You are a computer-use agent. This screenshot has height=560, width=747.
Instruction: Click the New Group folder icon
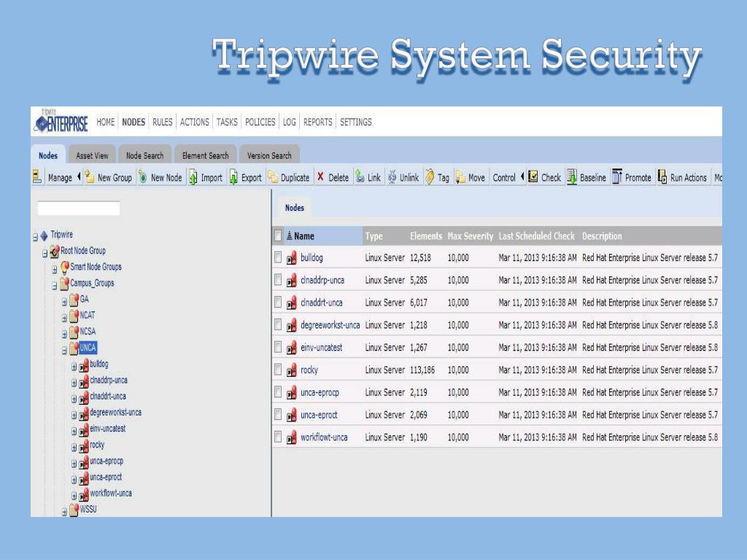pos(90,177)
